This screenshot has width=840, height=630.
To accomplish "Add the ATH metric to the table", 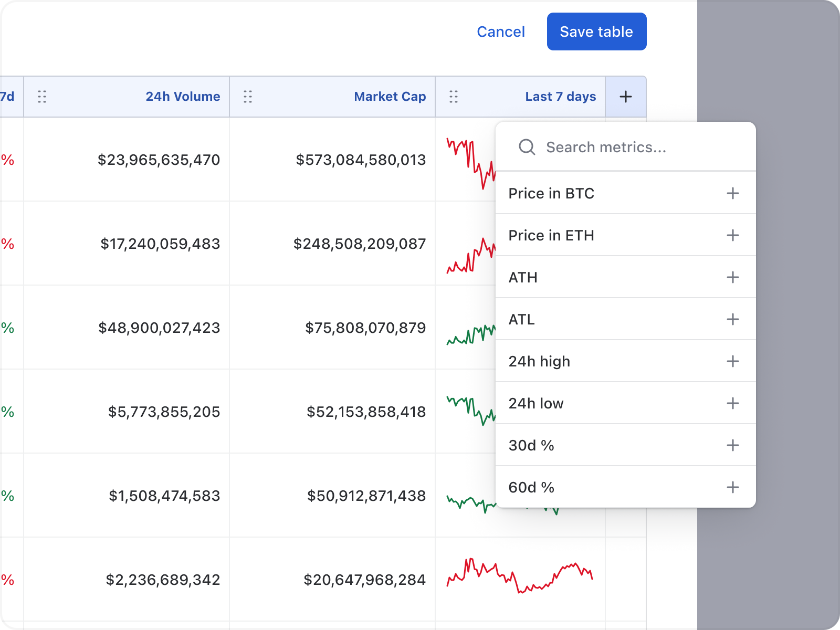I will point(733,277).
